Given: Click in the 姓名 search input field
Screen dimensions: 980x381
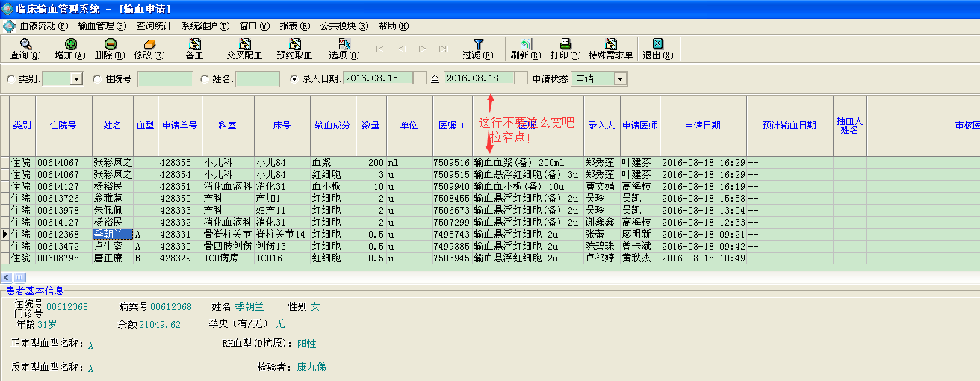Looking at the screenshot, I should [258, 78].
